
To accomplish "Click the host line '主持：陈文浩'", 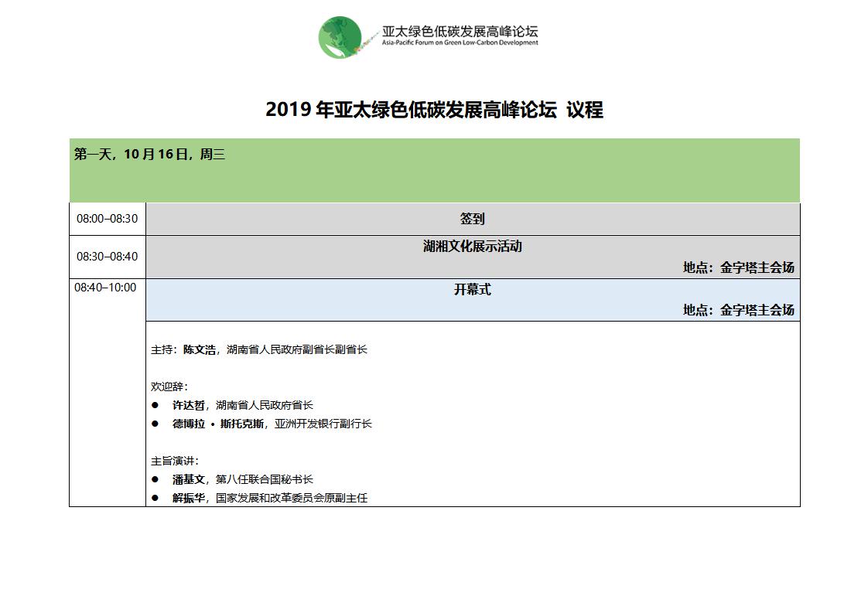I will point(258,349).
